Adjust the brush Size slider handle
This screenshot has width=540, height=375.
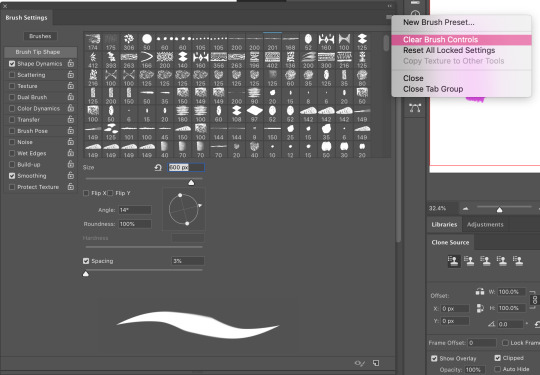(191, 183)
